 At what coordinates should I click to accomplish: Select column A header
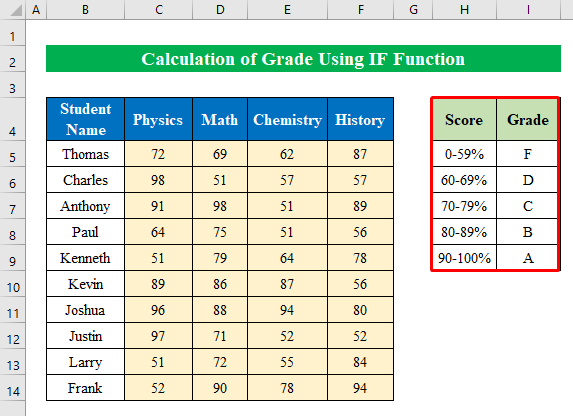pos(36,10)
